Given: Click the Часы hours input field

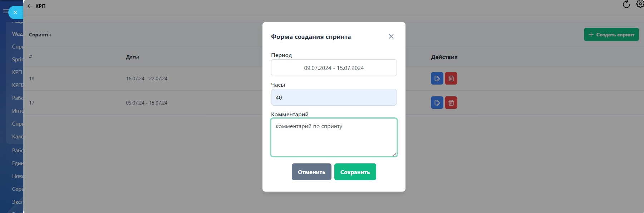Looking at the screenshot, I should (x=334, y=97).
